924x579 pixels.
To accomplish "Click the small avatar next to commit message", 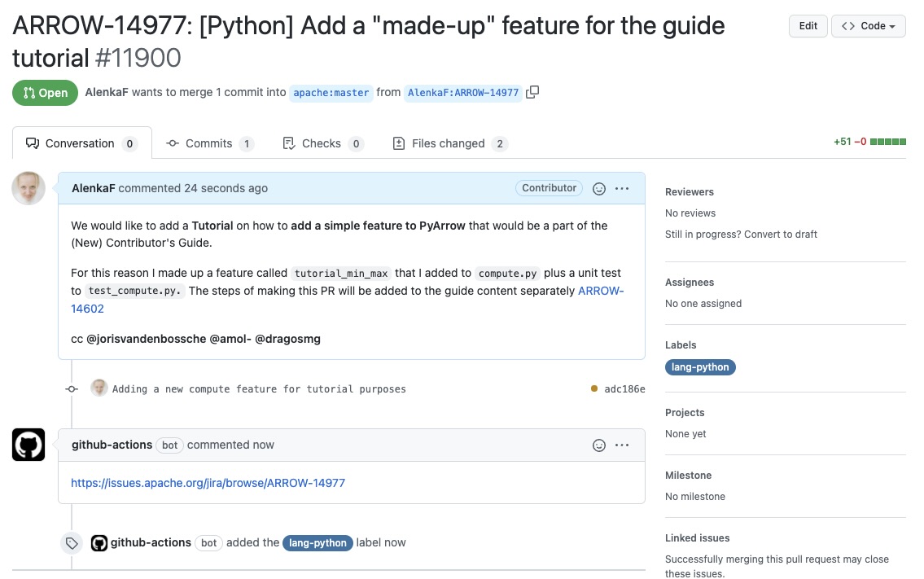I will [99, 388].
